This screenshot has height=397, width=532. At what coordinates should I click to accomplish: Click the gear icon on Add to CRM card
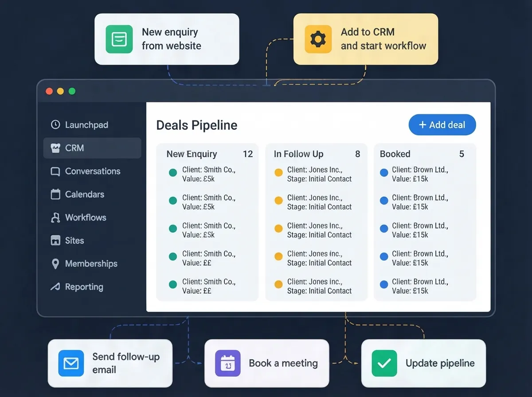(318, 39)
